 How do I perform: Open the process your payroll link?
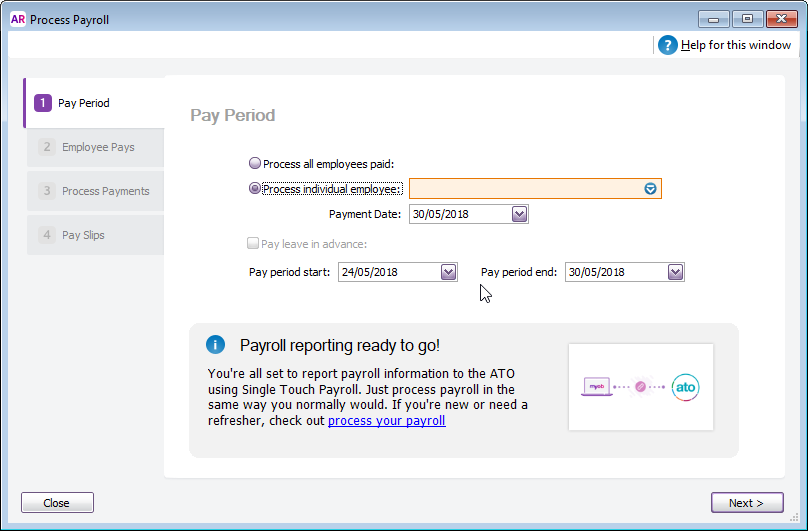[386, 421]
